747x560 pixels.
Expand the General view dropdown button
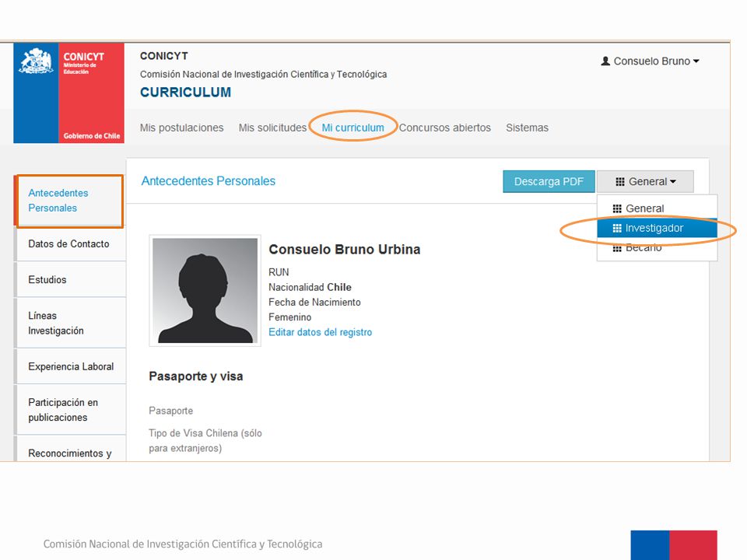[x=645, y=181]
